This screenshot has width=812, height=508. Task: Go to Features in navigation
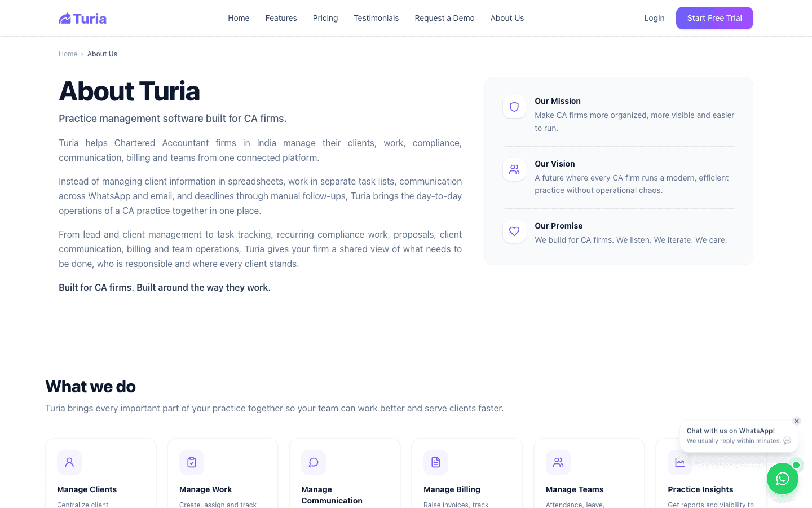click(281, 18)
